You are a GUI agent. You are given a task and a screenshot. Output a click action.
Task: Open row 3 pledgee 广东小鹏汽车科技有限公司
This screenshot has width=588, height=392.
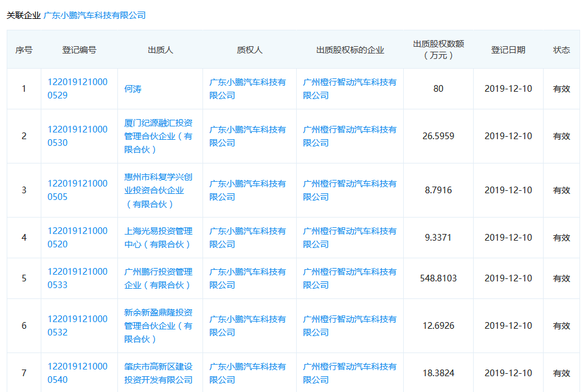[247, 190]
